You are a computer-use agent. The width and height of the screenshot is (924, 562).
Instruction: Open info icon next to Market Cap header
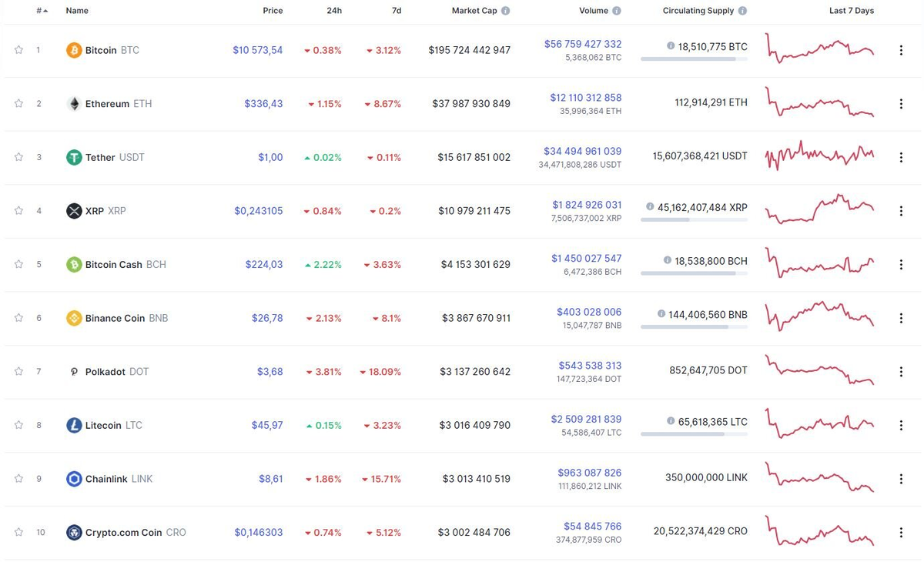pyautogui.click(x=505, y=11)
